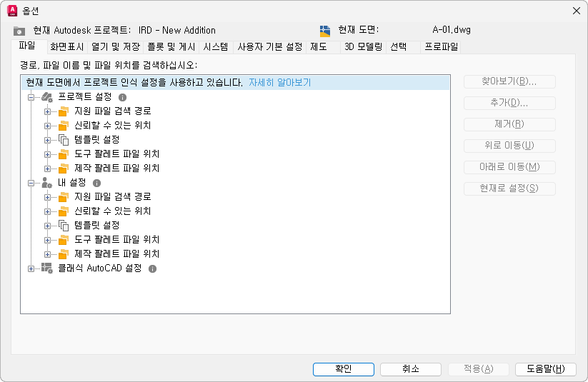
Task: Expand 도구 팔레트 파일 위치 under 프로젝트 설정
Action: coord(47,154)
